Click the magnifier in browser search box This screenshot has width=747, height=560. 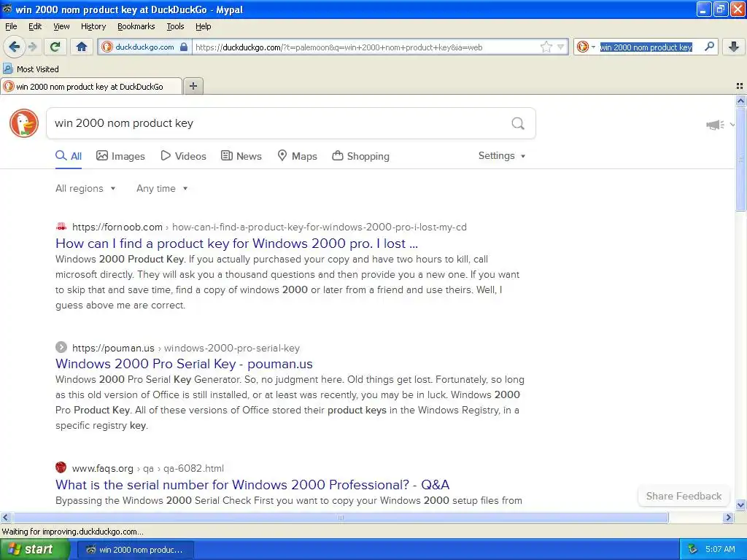(x=709, y=47)
